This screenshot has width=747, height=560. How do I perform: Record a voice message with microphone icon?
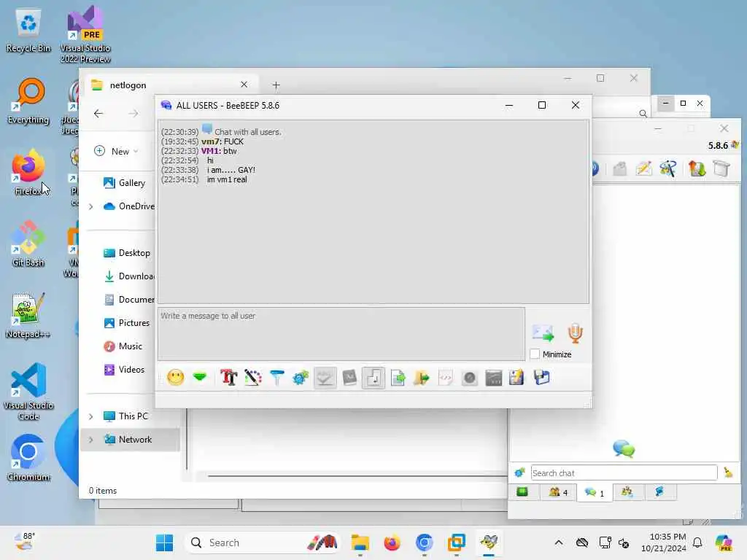point(575,332)
